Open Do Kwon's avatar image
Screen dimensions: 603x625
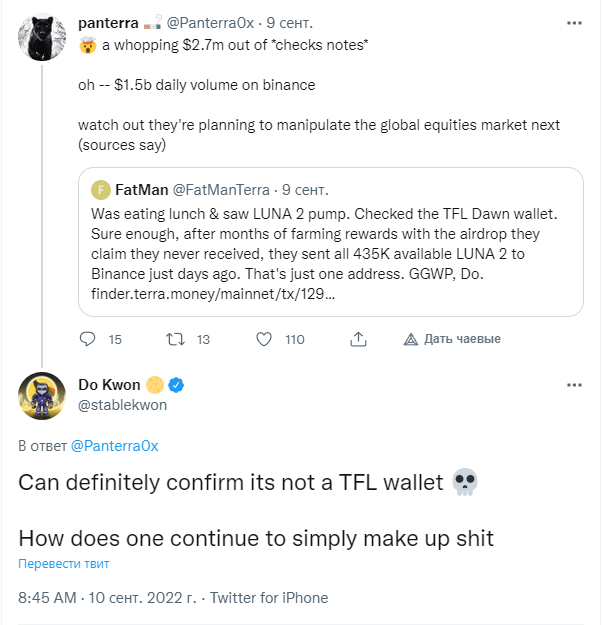coord(42,396)
